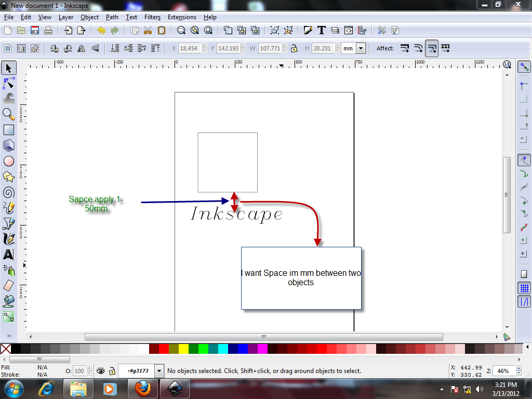
Task: Select the Node edit tool
Action: point(9,83)
